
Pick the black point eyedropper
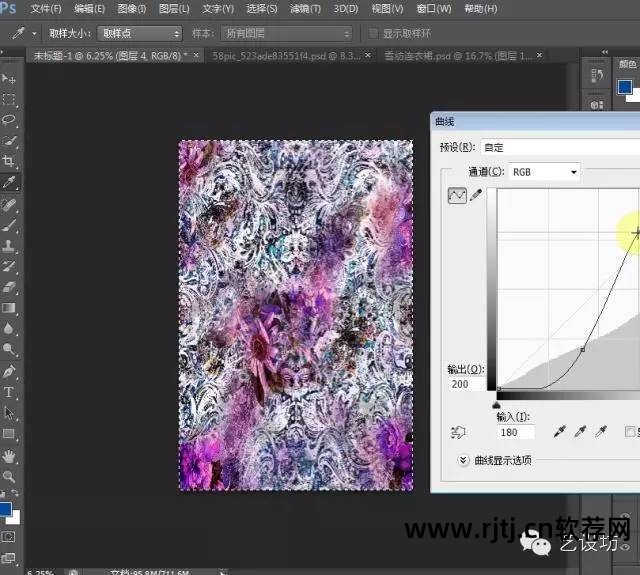(560, 432)
